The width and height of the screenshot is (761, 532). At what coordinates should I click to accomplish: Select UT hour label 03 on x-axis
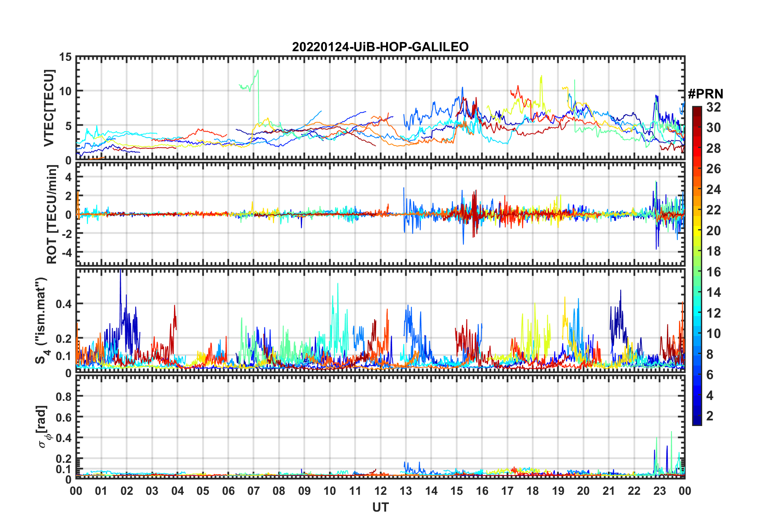[x=152, y=491]
